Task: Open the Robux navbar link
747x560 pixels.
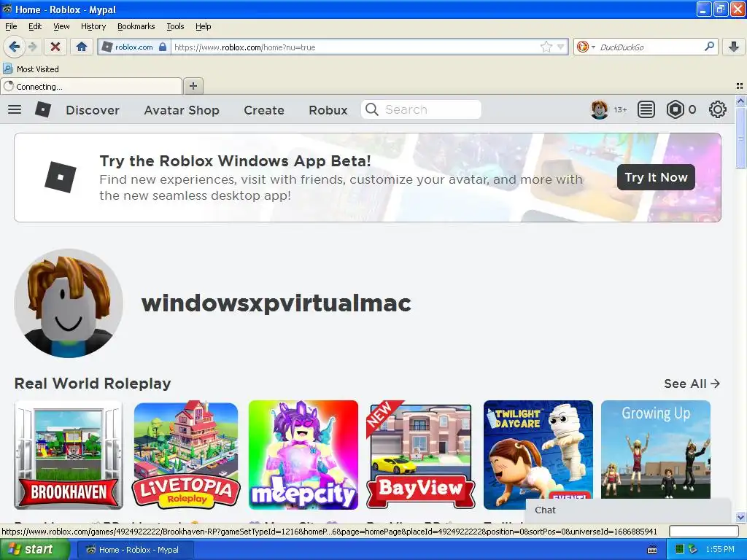Action: [328, 110]
